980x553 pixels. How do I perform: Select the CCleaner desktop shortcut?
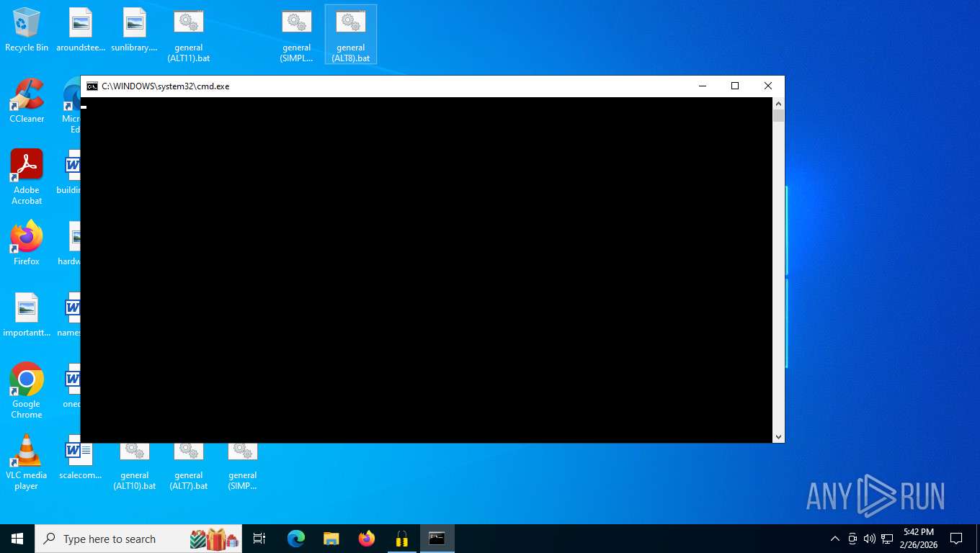tap(27, 101)
